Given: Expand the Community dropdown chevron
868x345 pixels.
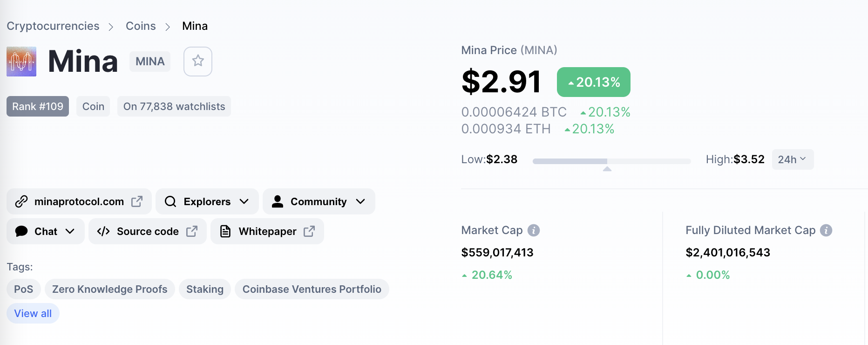Looking at the screenshot, I should 360,201.
